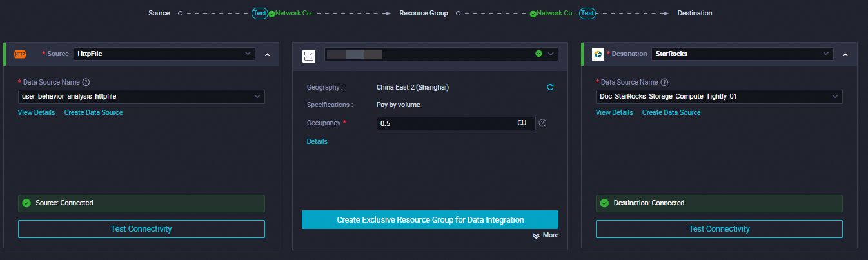This screenshot has width=868, height=260.
Task: Click the HTTP source type icon
Action: point(19,54)
